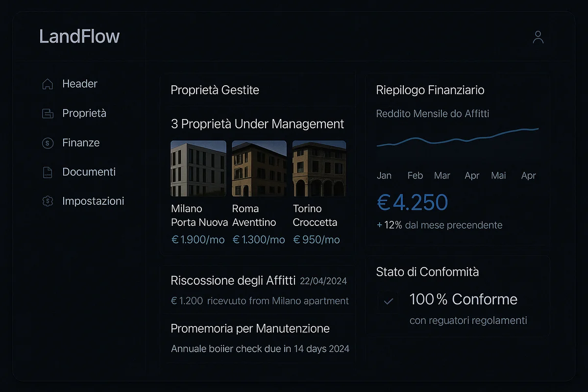This screenshot has width=588, height=392.
Task: Select the Proprietà sidebar icon
Action: click(47, 113)
